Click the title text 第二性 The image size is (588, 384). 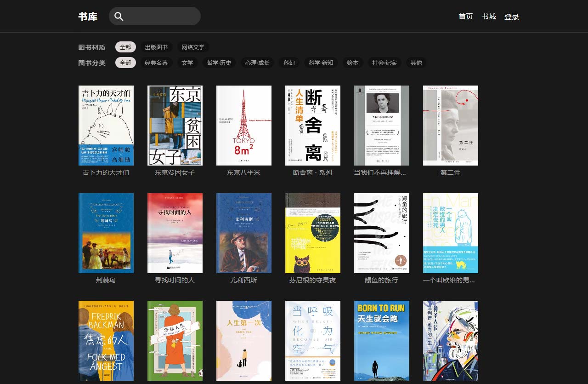pos(451,172)
